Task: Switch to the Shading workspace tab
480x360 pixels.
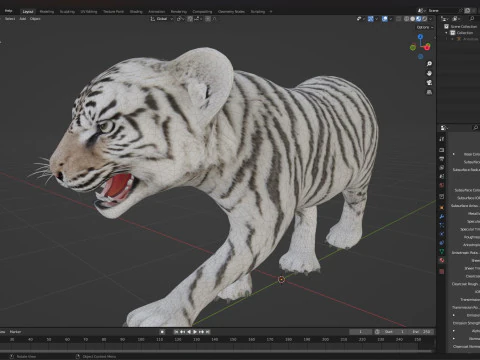Action: (136, 12)
